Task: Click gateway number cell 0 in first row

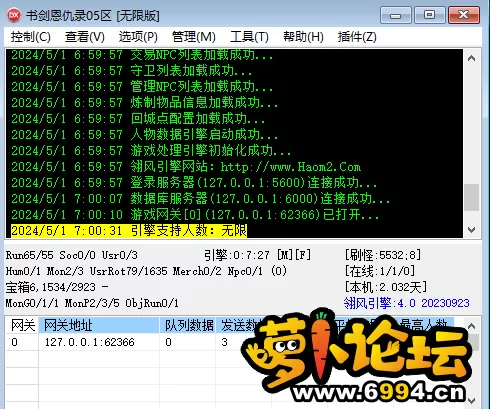Action: point(14,342)
